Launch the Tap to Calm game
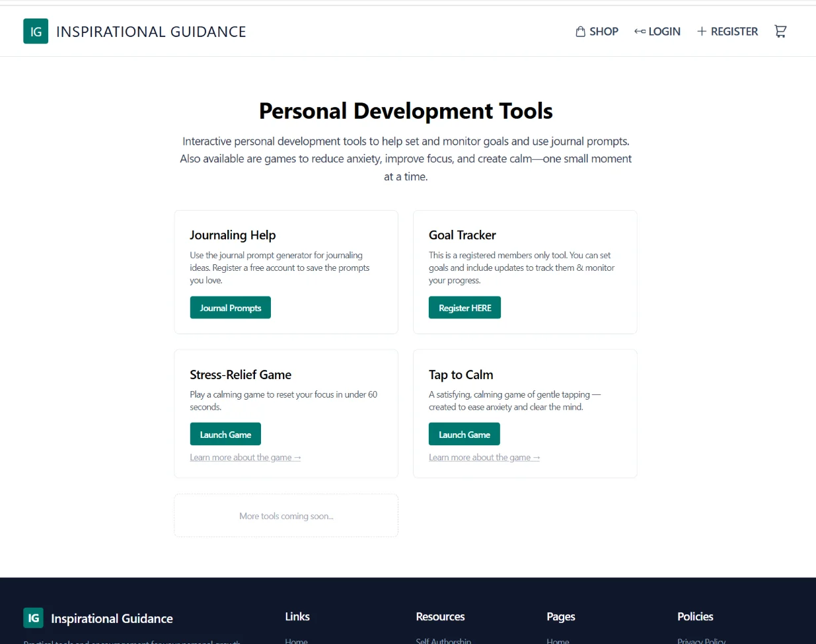816x644 pixels. (x=464, y=435)
